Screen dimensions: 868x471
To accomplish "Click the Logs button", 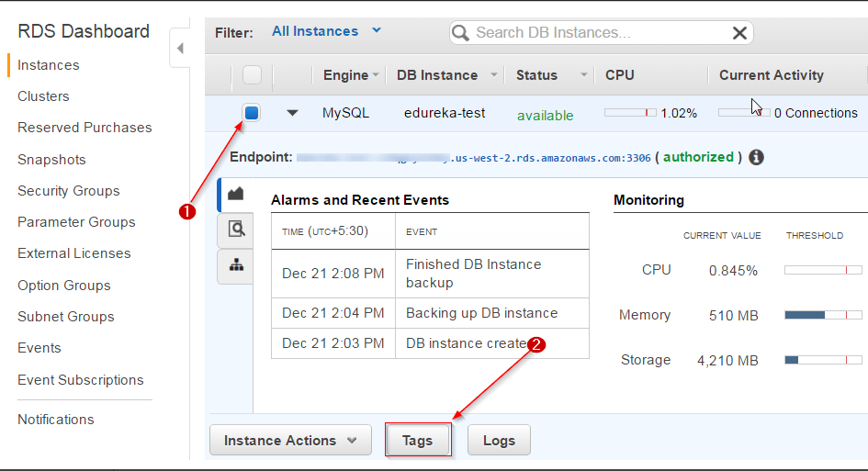I will coord(499,440).
